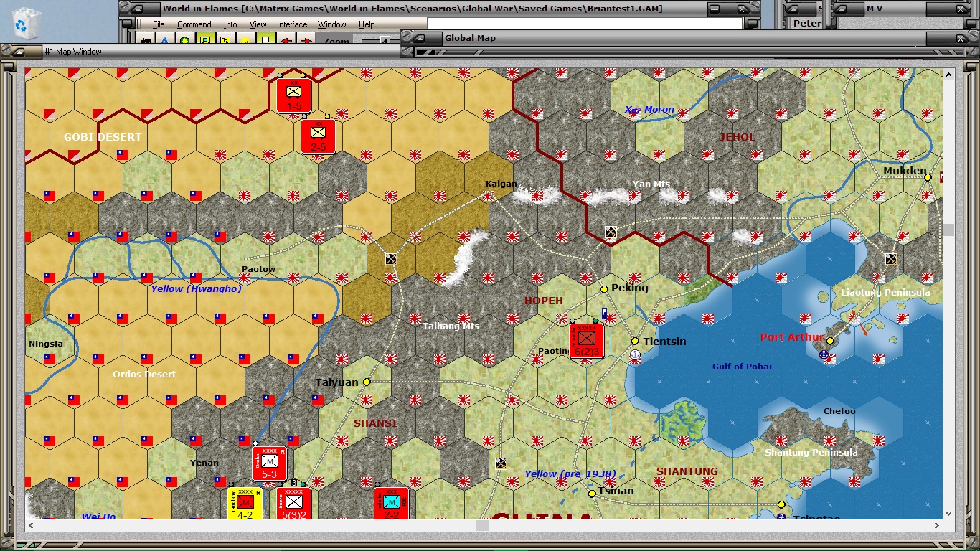Click the 'Gulf of Pohai' sea label
Image resolution: width=980 pixels, height=551 pixels.
pyautogui.click(x=742, y=367)
